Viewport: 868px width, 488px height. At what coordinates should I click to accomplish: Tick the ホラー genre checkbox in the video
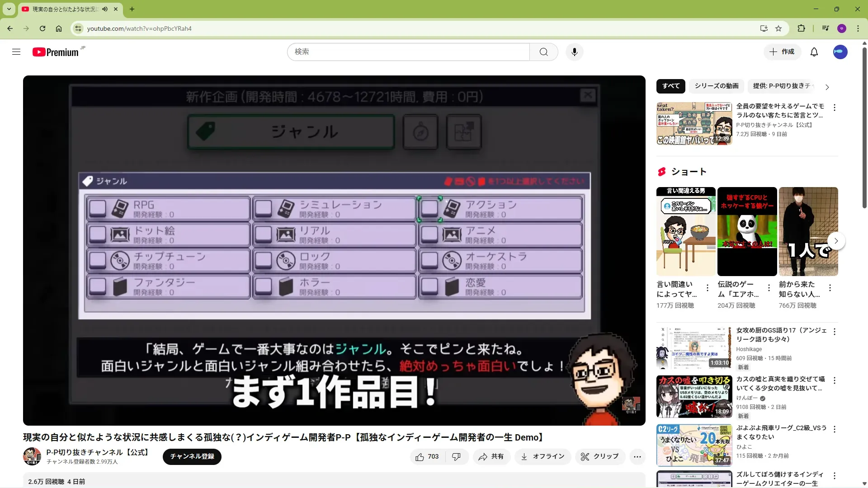tap(263, 286)
